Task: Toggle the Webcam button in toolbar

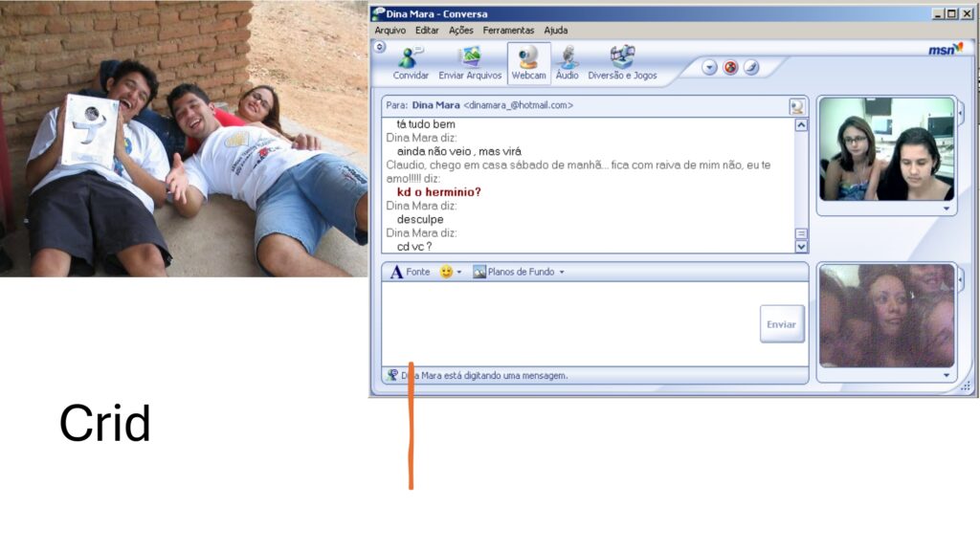Action: (x=528, y=58)
